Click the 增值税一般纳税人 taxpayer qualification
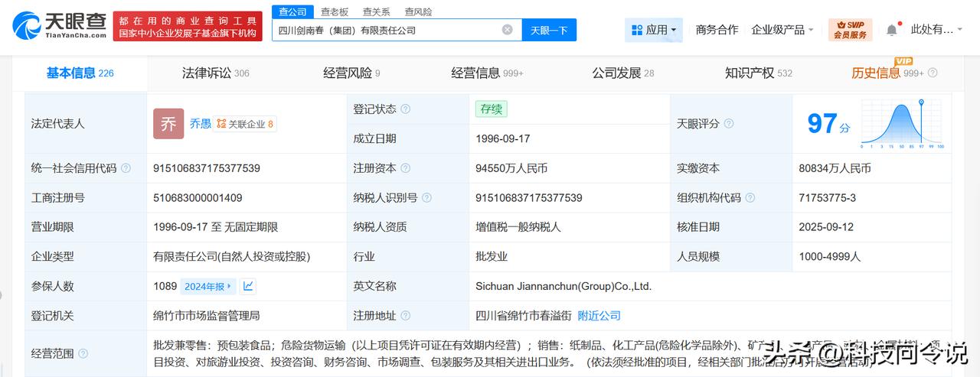The width and height of the screenshot is (980, 377). click(x=518, y=227)
